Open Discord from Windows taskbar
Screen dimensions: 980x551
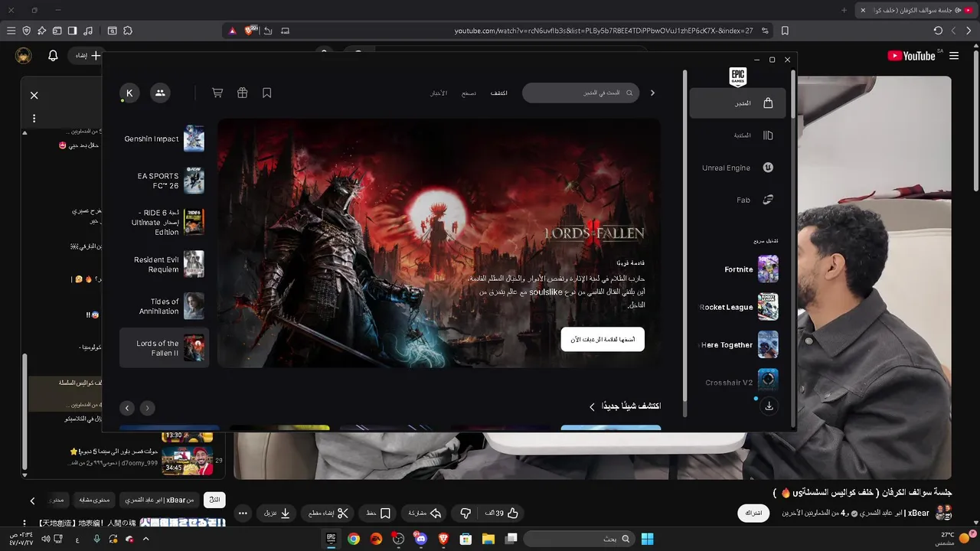pos(420,539)
